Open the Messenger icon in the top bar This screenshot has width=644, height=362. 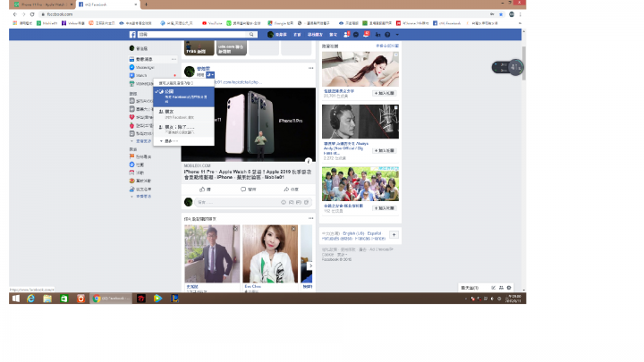[x=356, y=35]
